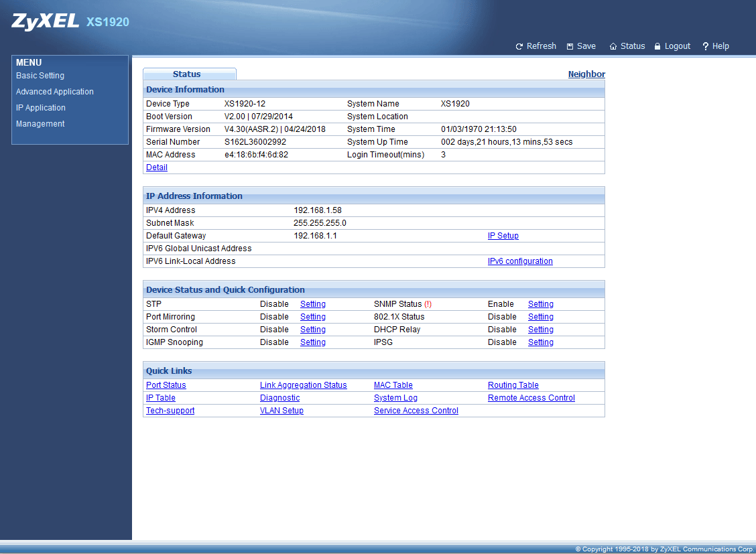756x554 pixels.
Task: Select the Status tab
Action: click(190, 74)
